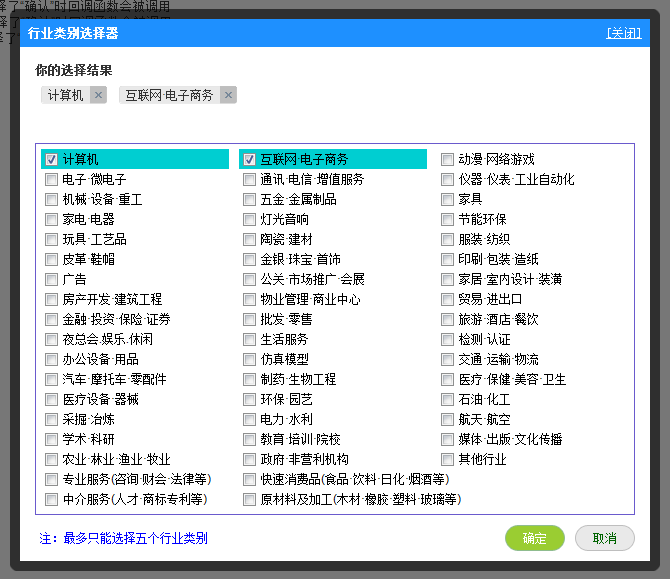This screenshot has height=579, width=670.
Task: Enable the 教育·培训·院校 checkbox
Action: 249,440
